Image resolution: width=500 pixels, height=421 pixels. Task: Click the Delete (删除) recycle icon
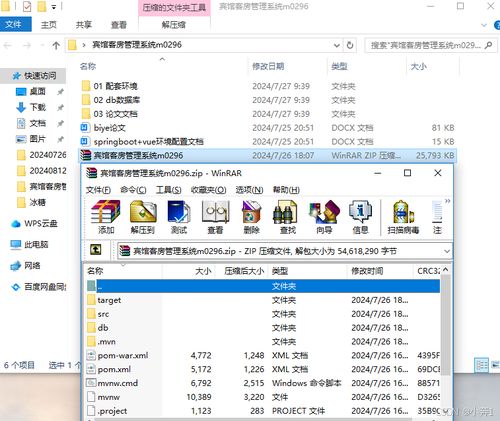(x=251, y=217)
